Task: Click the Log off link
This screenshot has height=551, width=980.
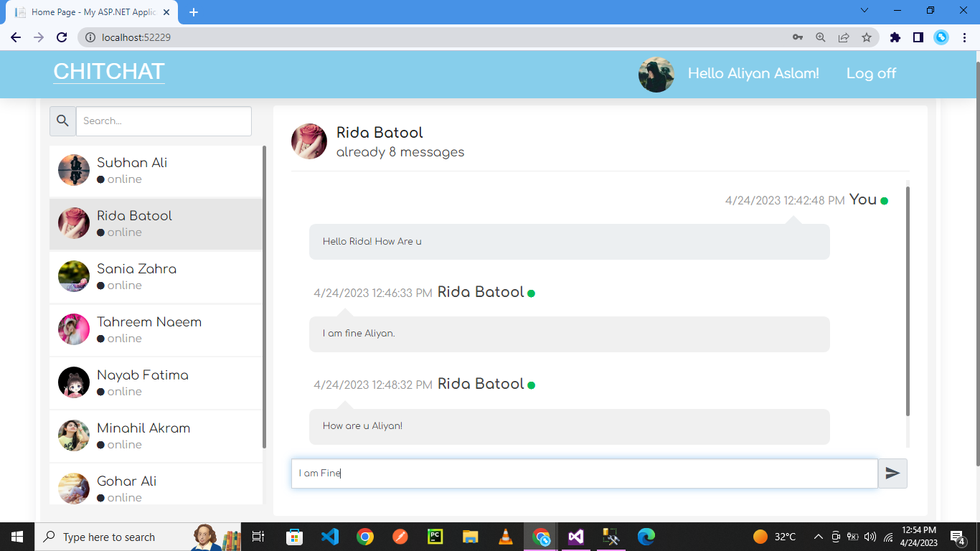Action: [x=871, y=73]
